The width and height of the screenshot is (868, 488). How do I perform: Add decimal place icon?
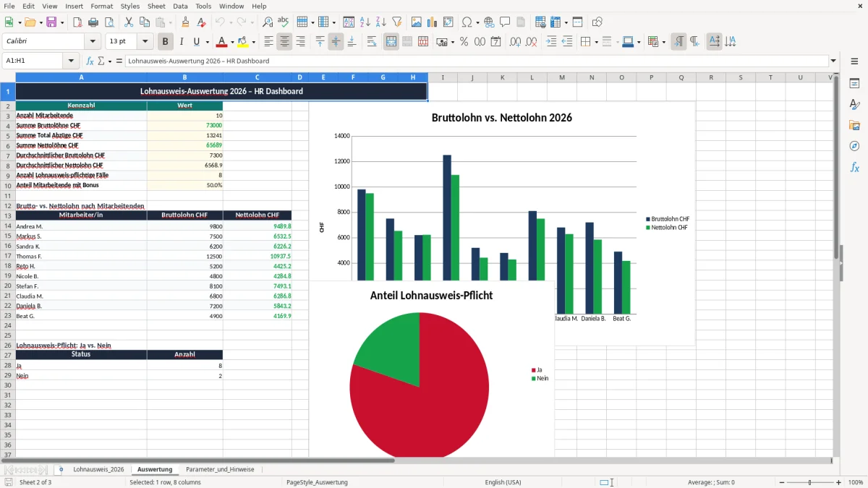[515, 42]
